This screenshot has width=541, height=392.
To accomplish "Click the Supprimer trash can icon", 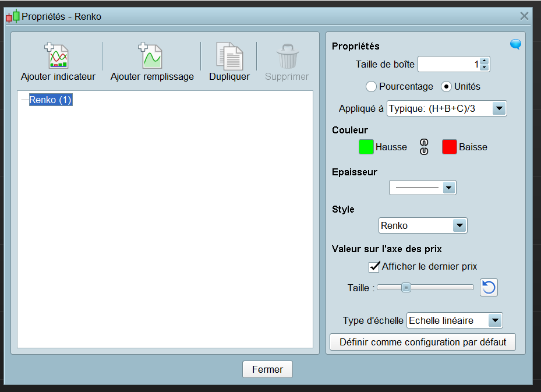I will point(288,56).
